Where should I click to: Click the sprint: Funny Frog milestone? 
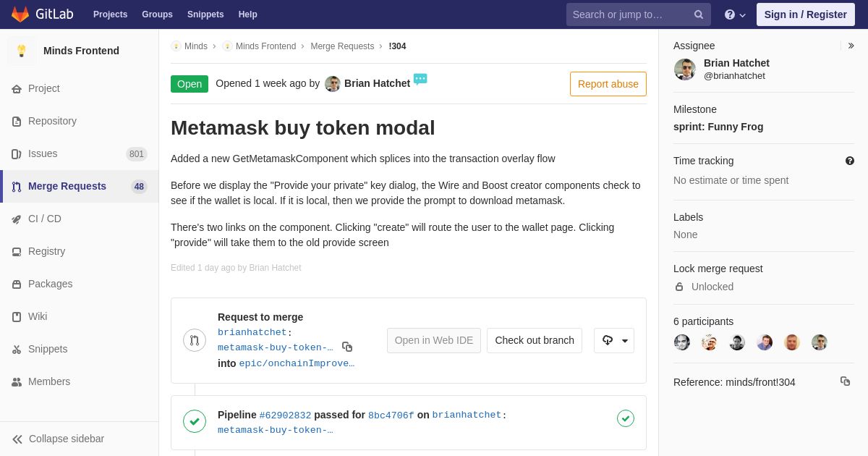(718, 127)
